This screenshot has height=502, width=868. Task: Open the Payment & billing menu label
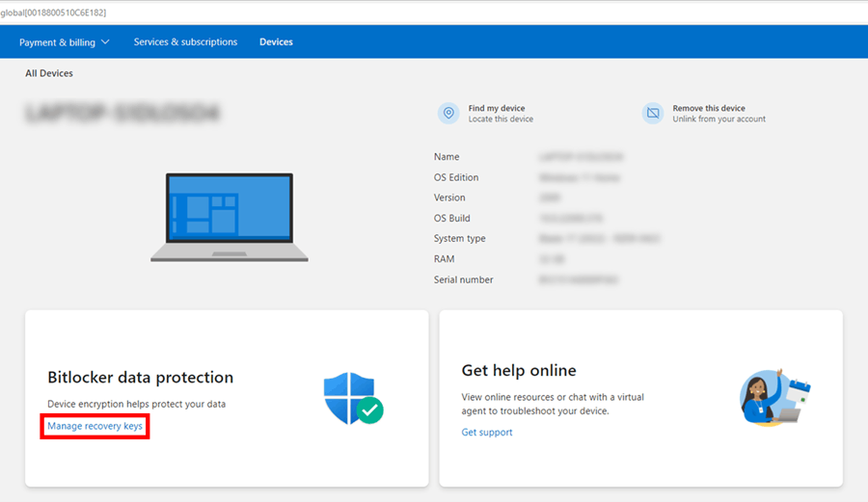[58, 42]
